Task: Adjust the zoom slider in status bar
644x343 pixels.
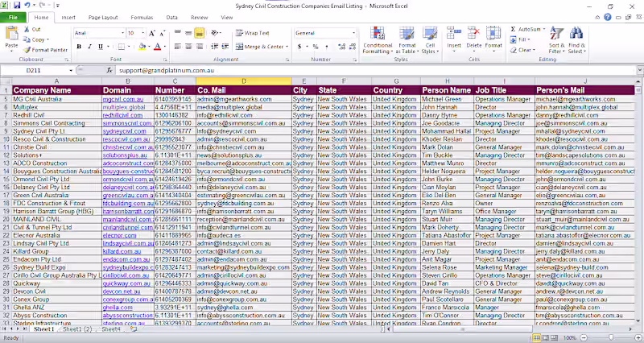Action: click(x=611, y=337)
